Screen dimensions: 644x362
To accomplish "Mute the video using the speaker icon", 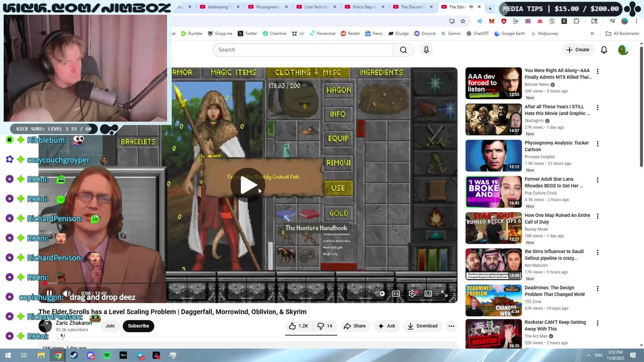I will [x=66, y=294].
